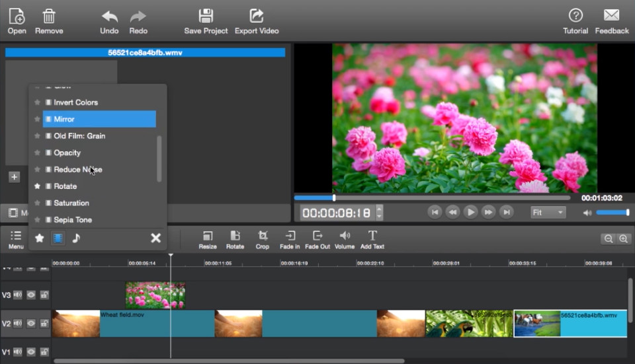Click the Crop tool icon
Image resolution: width=635 pixels, height=364 pixels.
(263, 237)
